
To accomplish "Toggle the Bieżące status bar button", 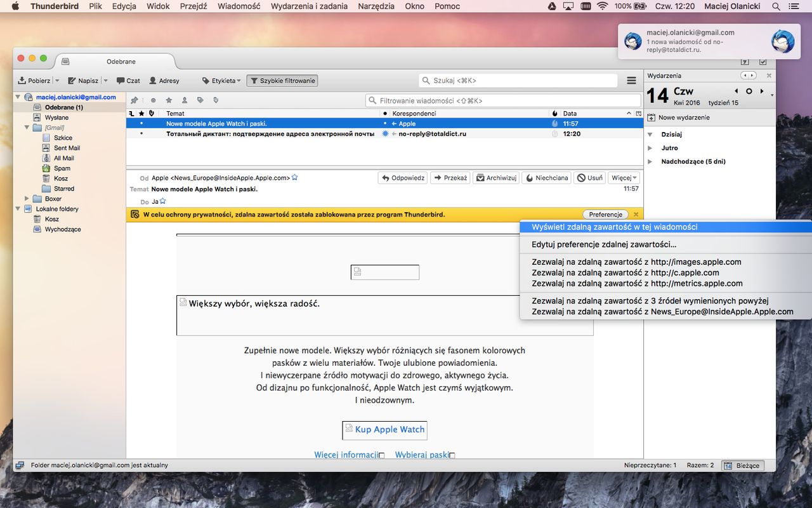I will [x=743, y=465].
